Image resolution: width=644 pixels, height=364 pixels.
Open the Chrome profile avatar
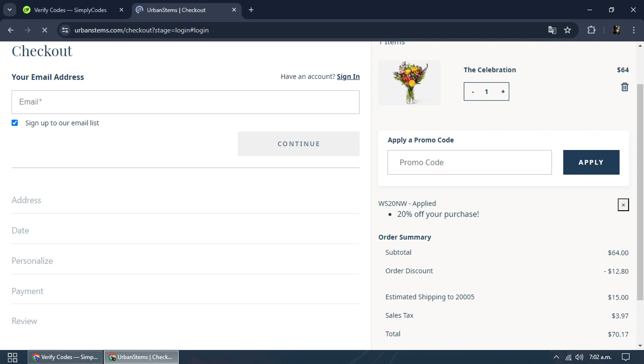click(x=617, y=30)
